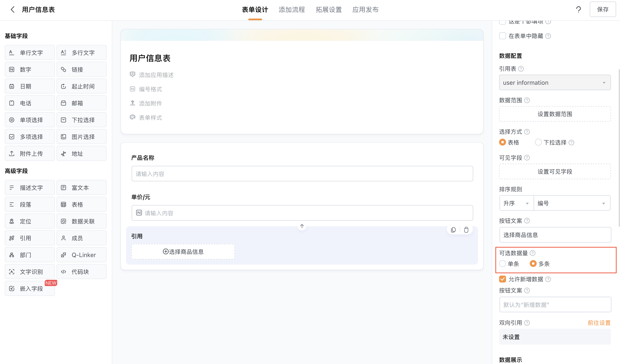Add a 多项选择 field

[30, 137]
